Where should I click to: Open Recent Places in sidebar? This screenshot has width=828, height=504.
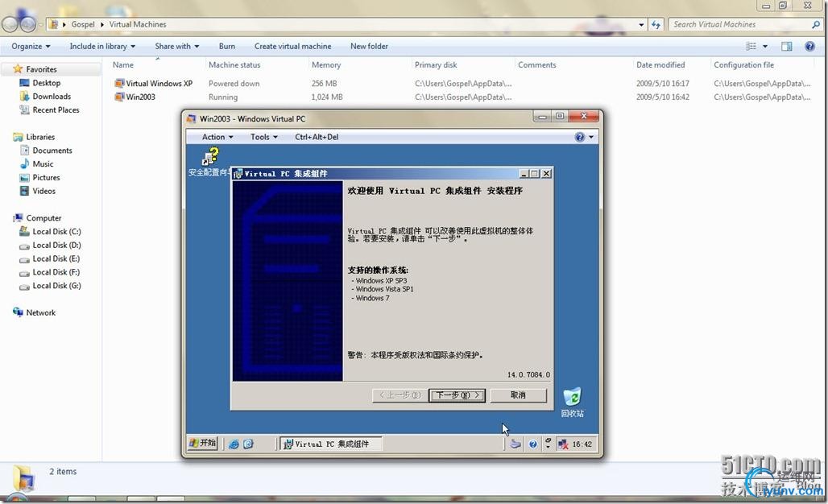tap(56, 109)
